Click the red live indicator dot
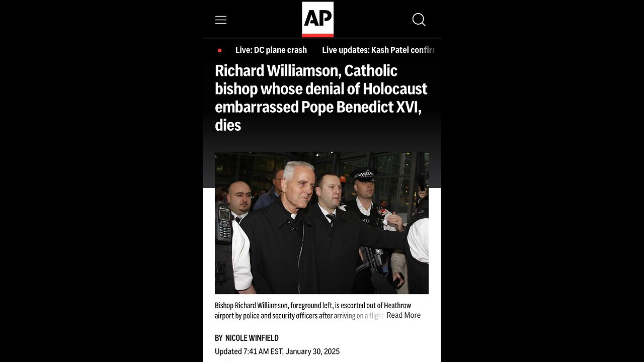This screenshot has height=362, width=644. (219, 50)
